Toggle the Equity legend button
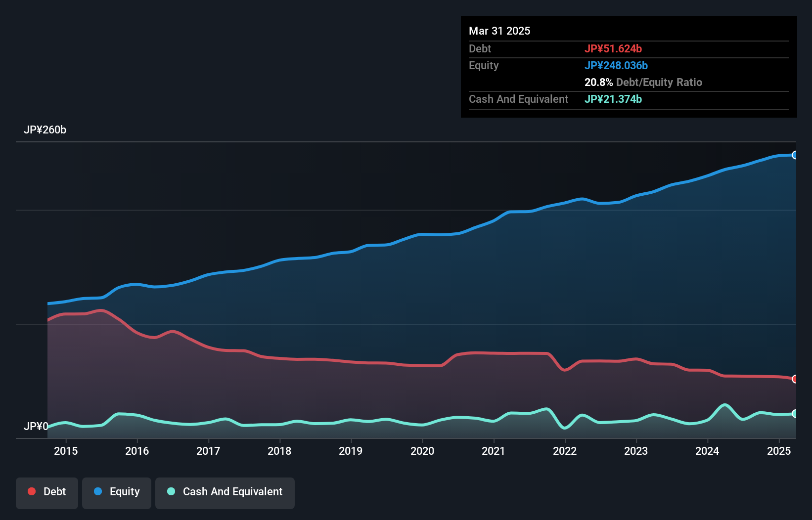812x520 pixels. (117, 492)
